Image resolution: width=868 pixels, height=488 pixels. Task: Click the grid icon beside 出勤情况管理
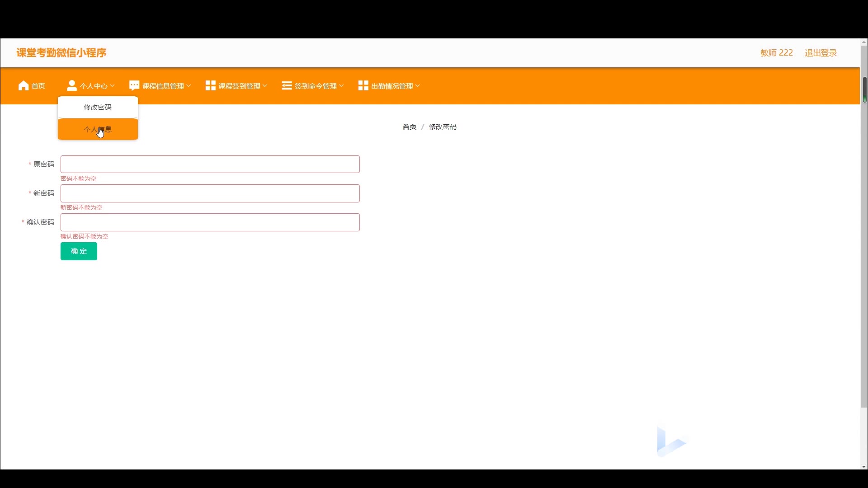pos(363,86)
